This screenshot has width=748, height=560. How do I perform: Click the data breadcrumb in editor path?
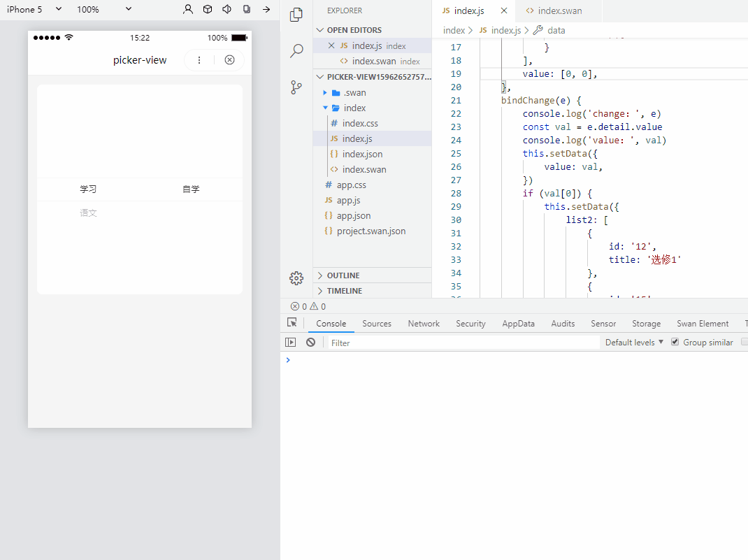coord(556,31)
